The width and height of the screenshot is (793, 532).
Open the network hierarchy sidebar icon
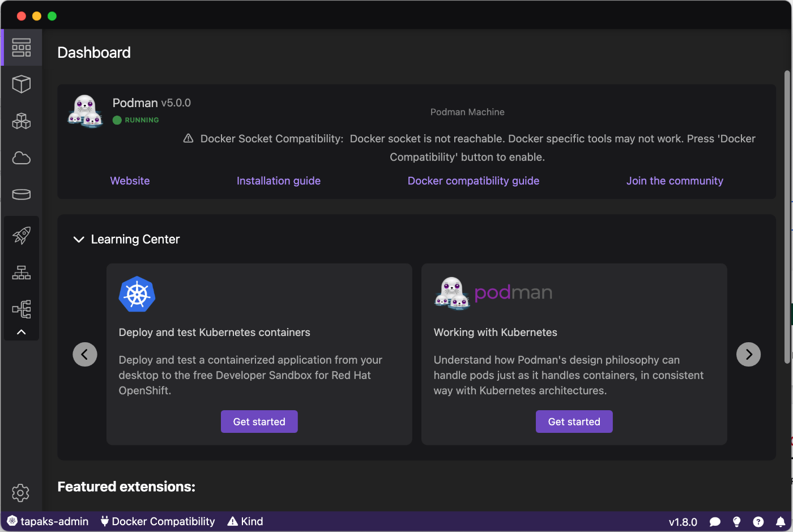(x=22, y=273)
